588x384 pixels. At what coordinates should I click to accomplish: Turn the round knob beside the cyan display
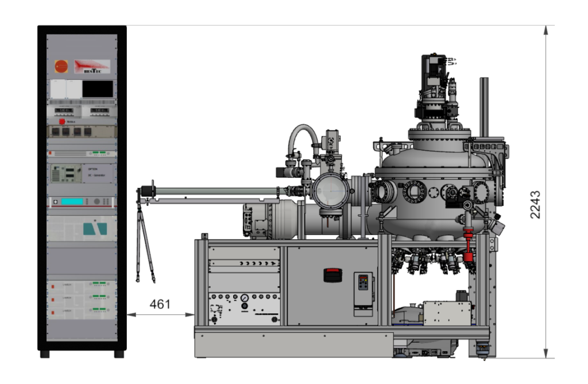[97, 202]
